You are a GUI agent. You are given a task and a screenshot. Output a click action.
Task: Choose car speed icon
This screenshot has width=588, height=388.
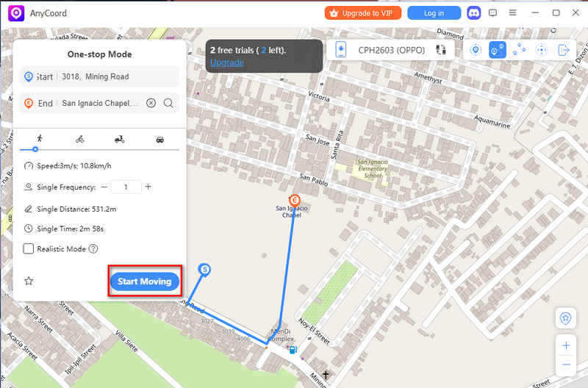[x=159, y=140]
